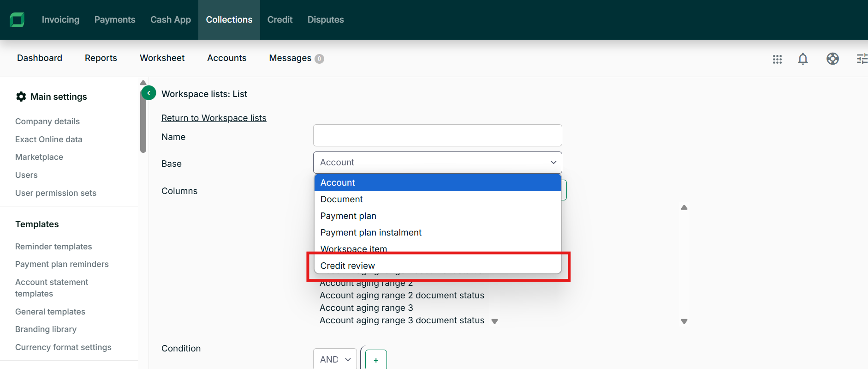
Task: Expand the AND condition dropdown
Action: coord(335,359)
